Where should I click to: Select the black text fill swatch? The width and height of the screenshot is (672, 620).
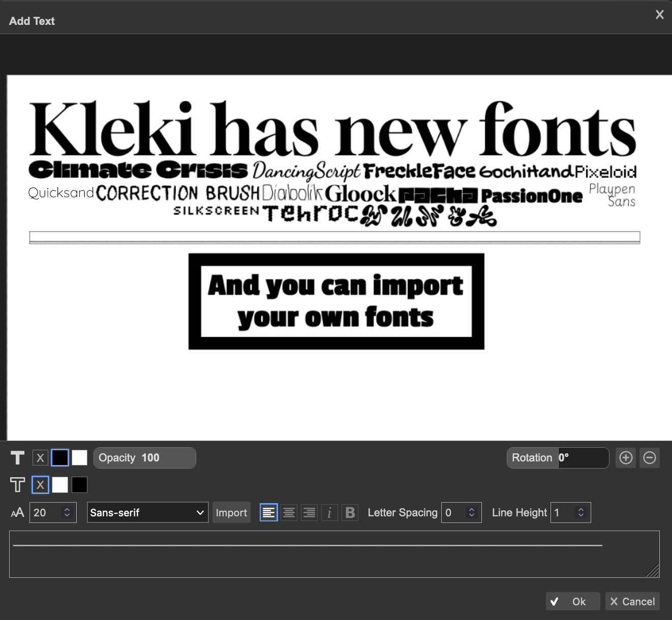pos(60,458)
